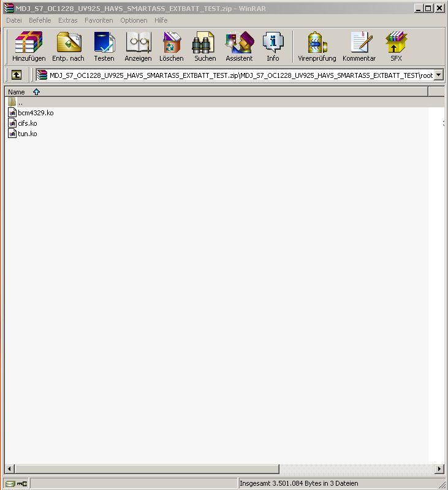Open the Favoriten menu
Viewport: 448px width, 490px height.
pyautogui.click(x=99, y=20)
